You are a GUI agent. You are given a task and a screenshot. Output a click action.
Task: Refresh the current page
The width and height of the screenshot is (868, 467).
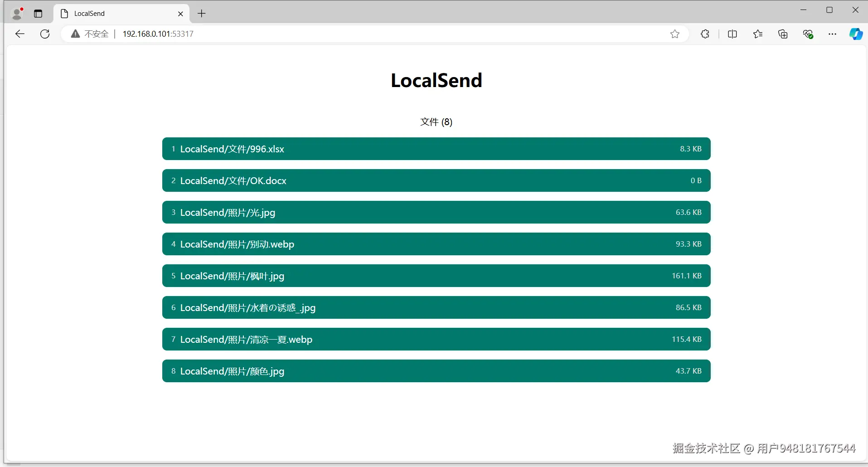(45, 34)
